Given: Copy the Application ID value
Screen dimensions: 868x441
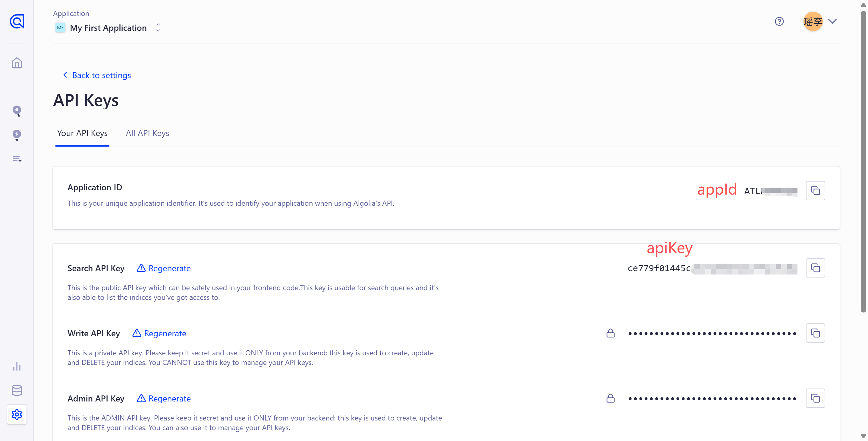Looking at the screenshot, I should tap(815, 191).
